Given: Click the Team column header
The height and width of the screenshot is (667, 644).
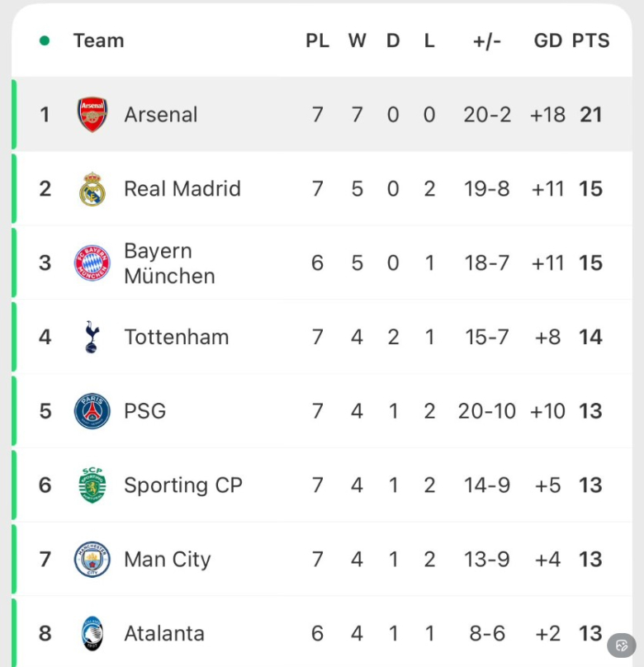Looking at the screenshot, I should pos(98,40).
